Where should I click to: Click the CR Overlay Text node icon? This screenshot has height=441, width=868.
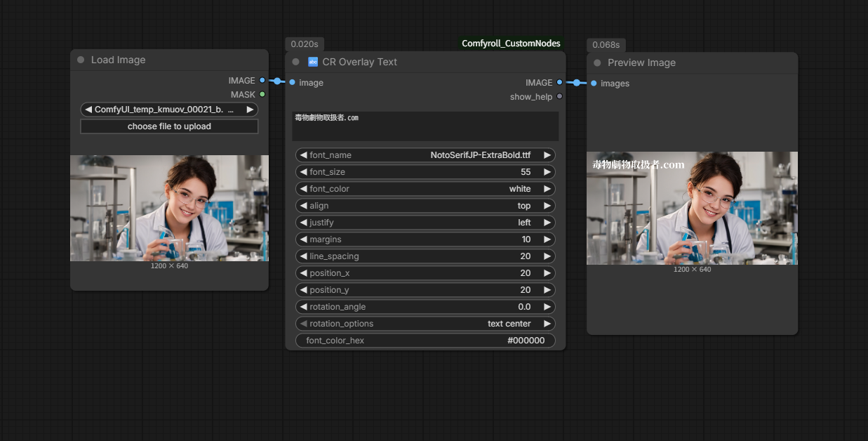pyautogui.click(x=313, y=62)
